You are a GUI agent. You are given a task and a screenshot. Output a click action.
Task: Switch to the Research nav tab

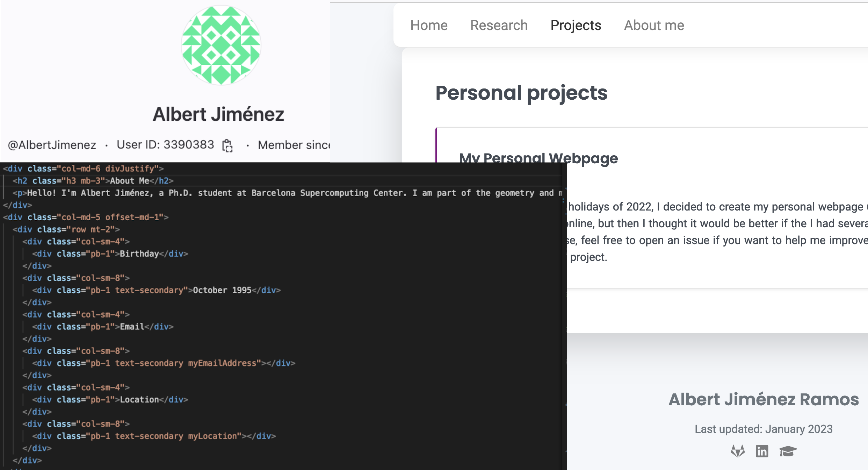pyautogui.click(x=499, y=25)
